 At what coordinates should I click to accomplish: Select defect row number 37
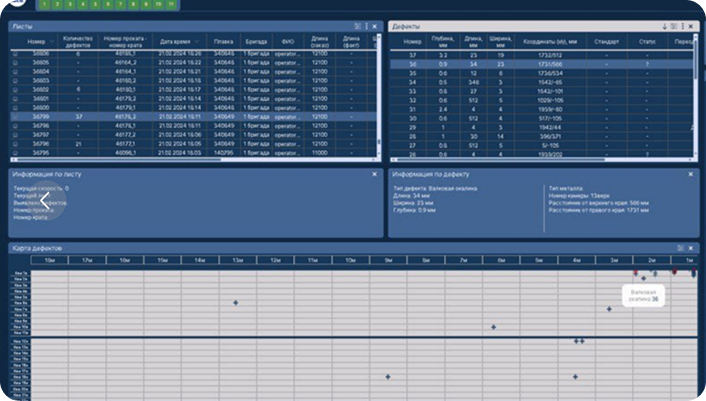(x=542, y=55)
